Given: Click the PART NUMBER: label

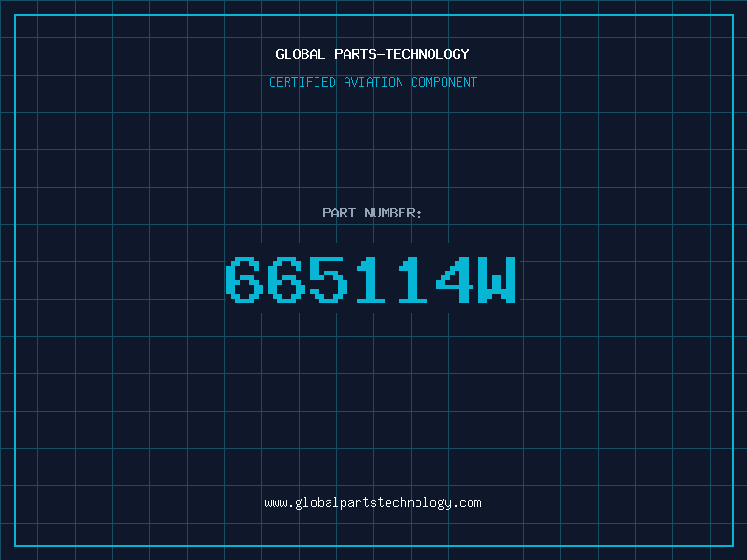Looking at the screenshot, I should click(x=373, y=213).
